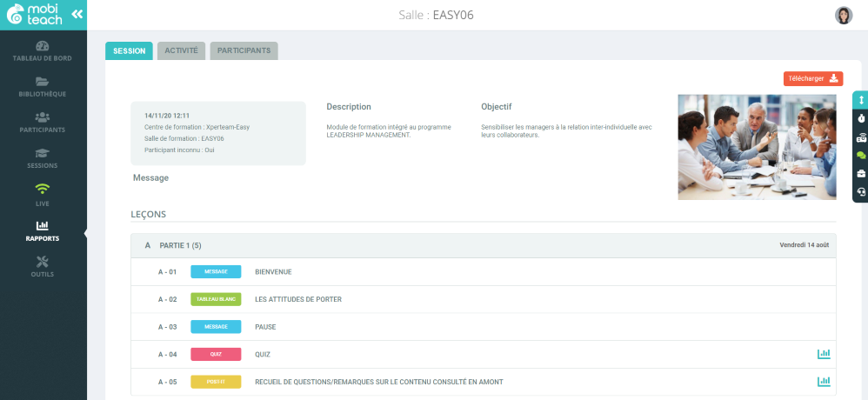Click the Tableau blanc tag
Screen dimensions: 868x400
click(216, 299)
